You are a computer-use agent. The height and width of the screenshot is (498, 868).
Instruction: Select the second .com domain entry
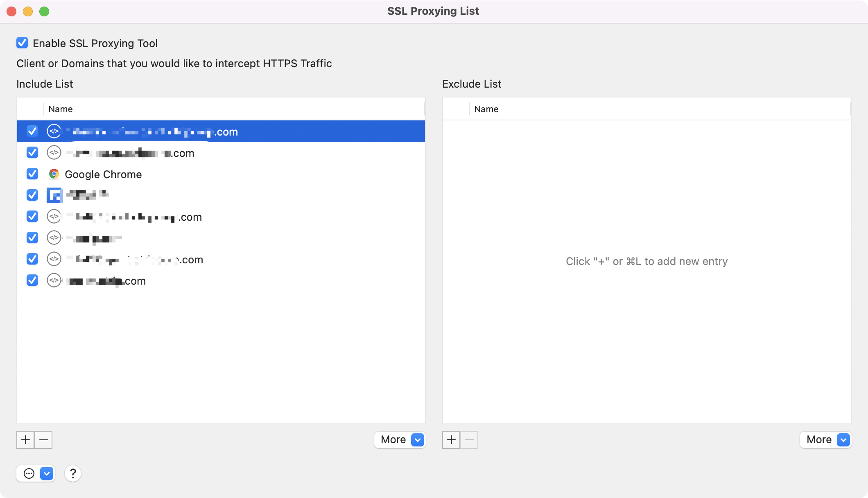coord(246,153)
